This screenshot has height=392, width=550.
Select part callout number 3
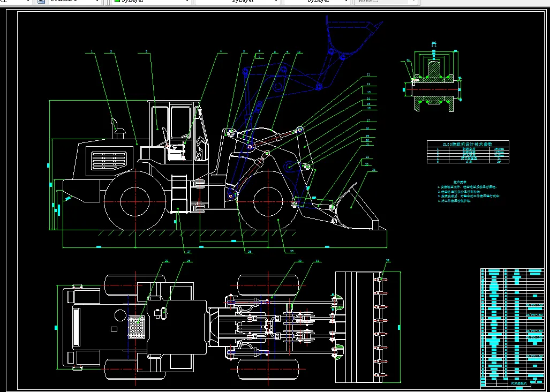pos(147,51)
